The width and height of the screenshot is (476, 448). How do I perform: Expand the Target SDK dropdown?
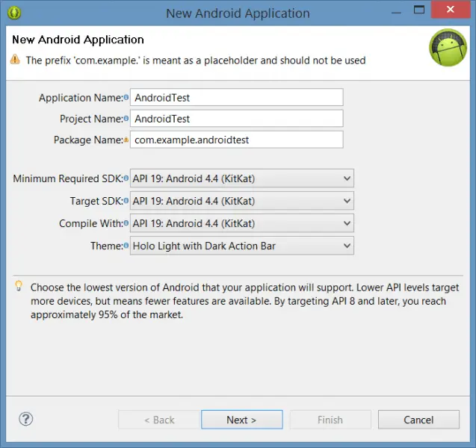[x=241, y=201]
